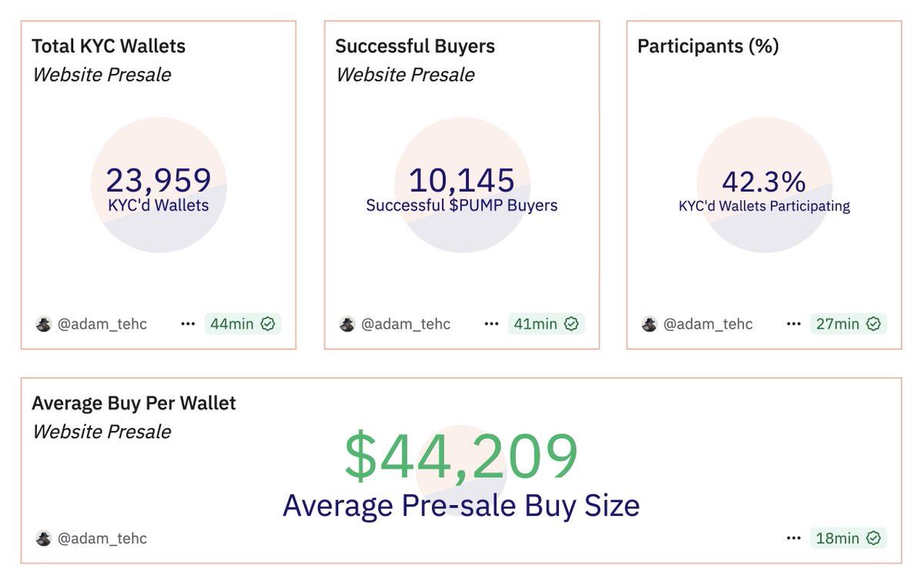924x582 pixels.
Task: Click verified checkmark beside 27min
Action: click(x=873, y=324)
